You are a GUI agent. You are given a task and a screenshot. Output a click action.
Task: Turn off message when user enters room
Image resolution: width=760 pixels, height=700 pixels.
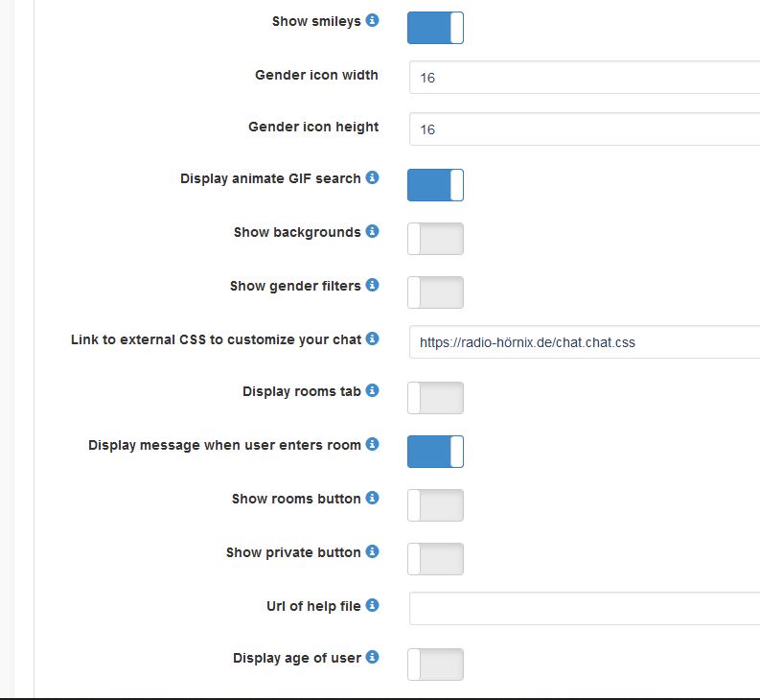[435, 452]
